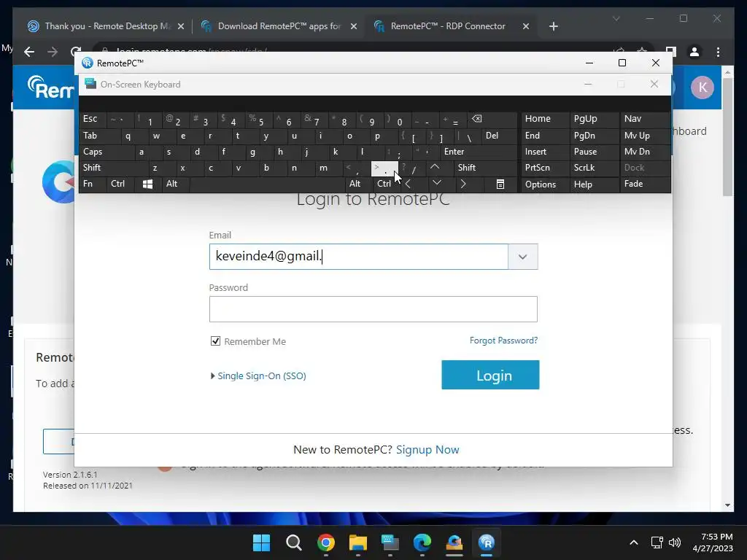Click the Login button

[490, 375]
